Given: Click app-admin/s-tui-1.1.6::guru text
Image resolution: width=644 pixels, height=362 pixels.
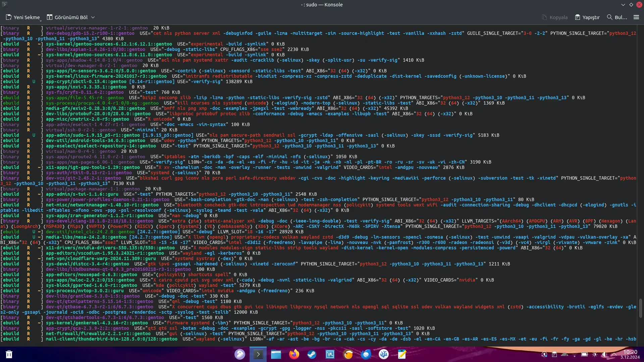Looking at the screenshot, I should pos(82,194).
